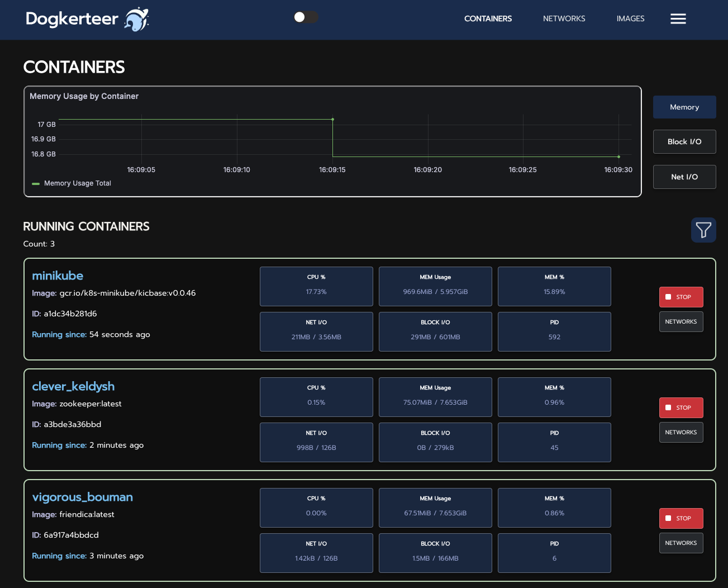The width and height of the screenshot is (728, 588).
Task: Toggle the Memory Usage Total chart legend
Action: (x=71, y=183)
